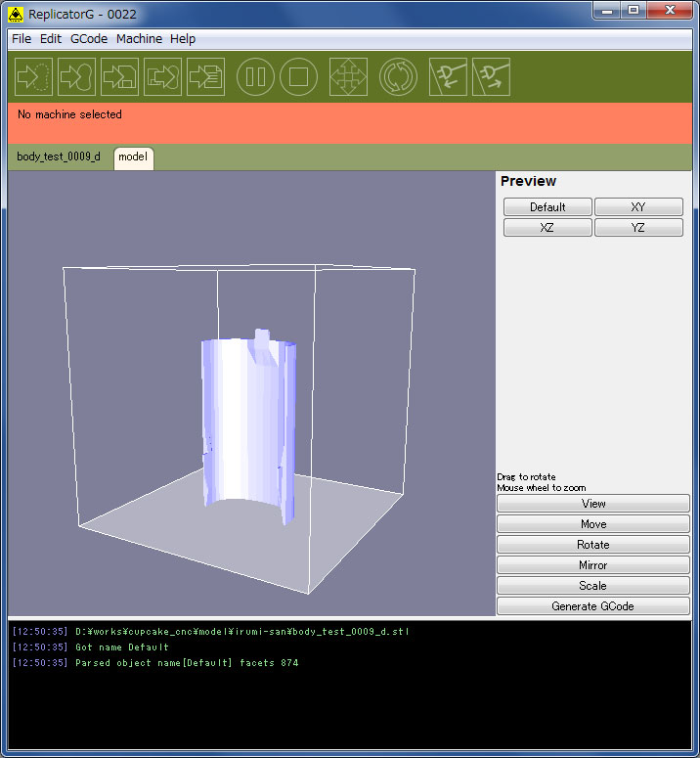Set preview to XZ view
Screen dimensions: 700x758
pos(547,227)
